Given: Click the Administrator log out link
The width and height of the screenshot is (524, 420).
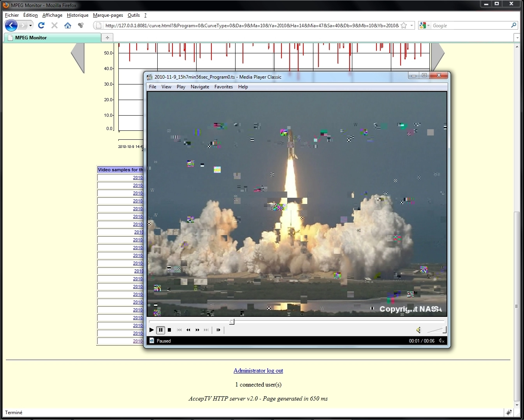Looking at the screenshot, I should 258,371.
